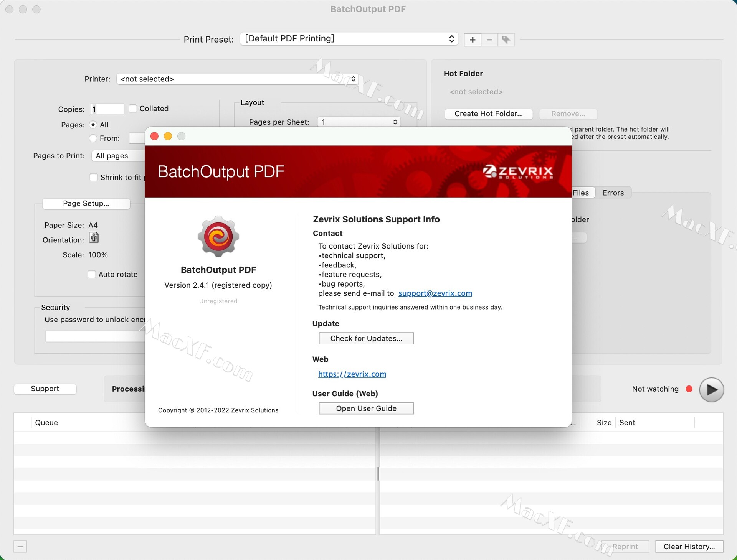Click the BatchOutput PDF gear app icon
737x560 pixels.
pos(218,236)
